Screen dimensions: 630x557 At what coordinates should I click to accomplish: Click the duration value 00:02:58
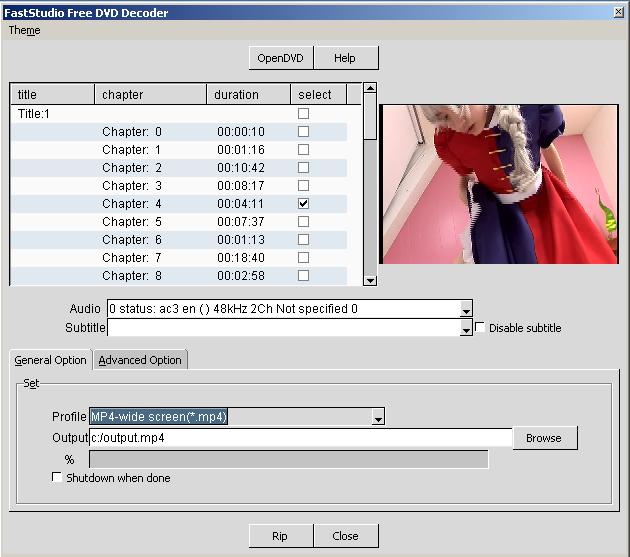tap(241, 276)
